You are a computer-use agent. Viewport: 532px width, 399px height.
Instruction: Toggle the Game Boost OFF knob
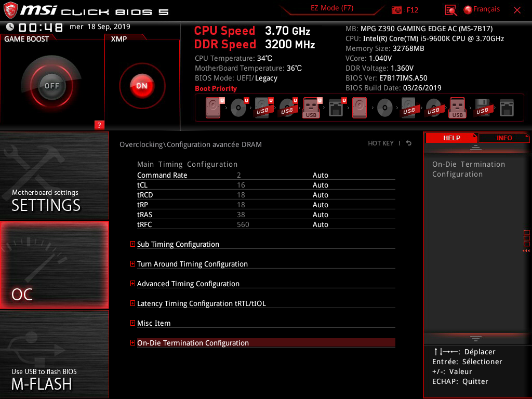click(51, 86)
